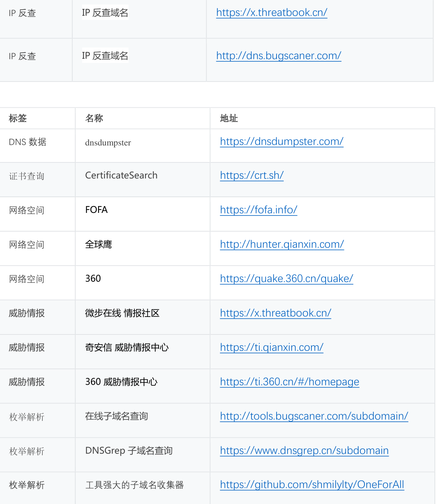The width and height of the screenshot is (436, 504).
Task: Click 网络空间 label in the quake.360.cn row
Action: (27, 280)
